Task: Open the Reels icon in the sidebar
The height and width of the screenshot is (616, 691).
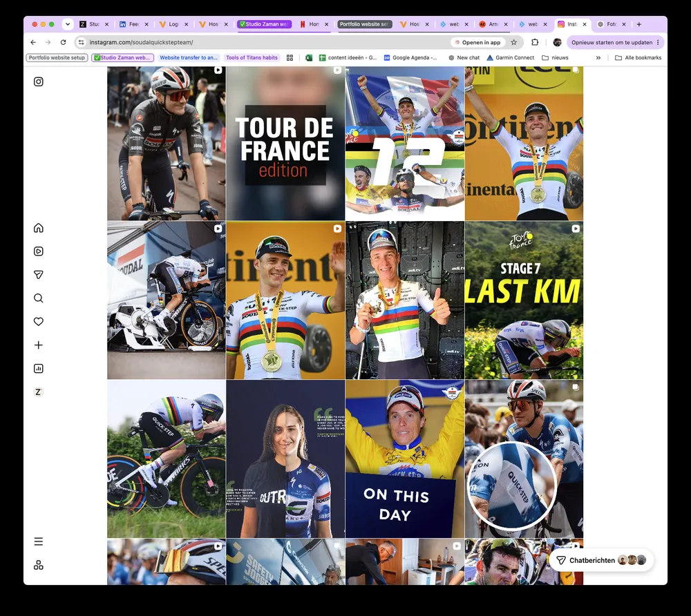Action: 38,251
